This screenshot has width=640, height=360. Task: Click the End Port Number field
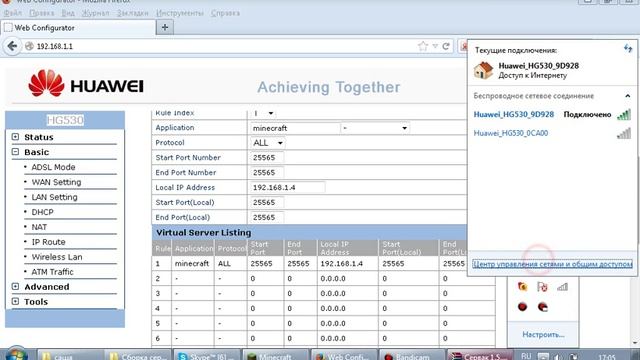click(x=267, y=173)
